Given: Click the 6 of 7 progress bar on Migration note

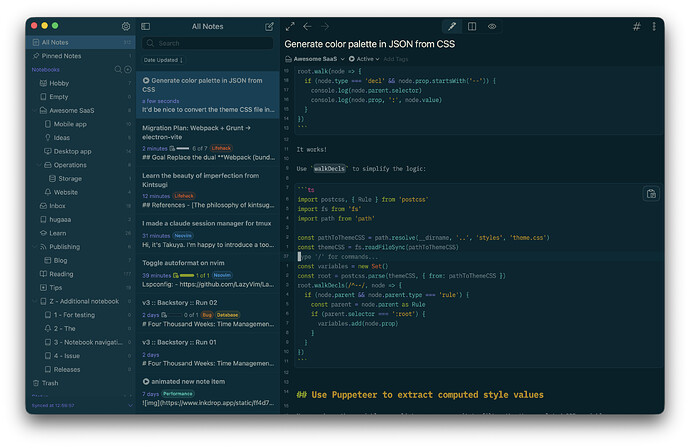Looking at the screenshot, I should click(183, 148).
